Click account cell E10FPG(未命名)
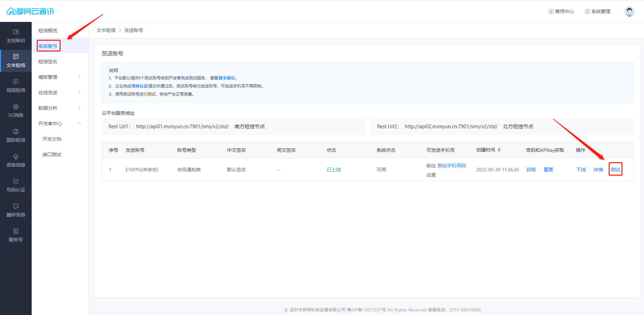Screen dimensions: 644x315 (142, 170)
